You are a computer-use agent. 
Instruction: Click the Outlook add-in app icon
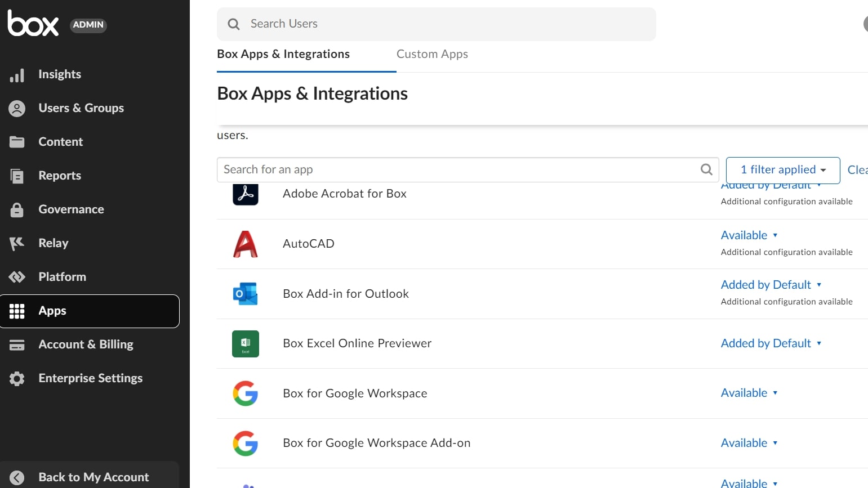point(246,294)
